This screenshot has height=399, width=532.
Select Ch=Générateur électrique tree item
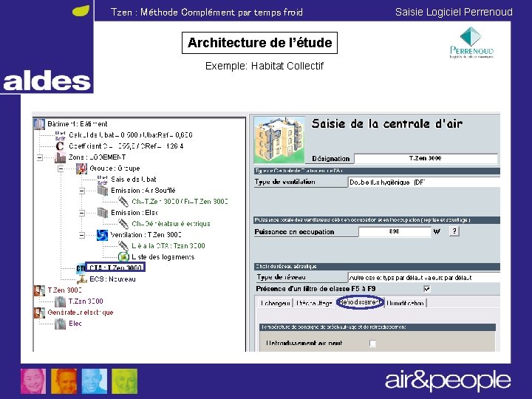(x=171, y=224)
